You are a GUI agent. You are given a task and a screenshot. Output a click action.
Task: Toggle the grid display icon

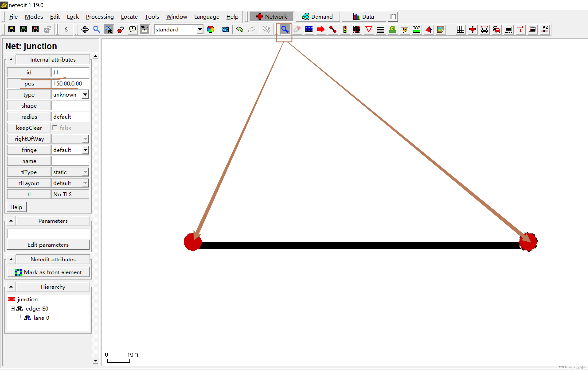click(460, 29)
